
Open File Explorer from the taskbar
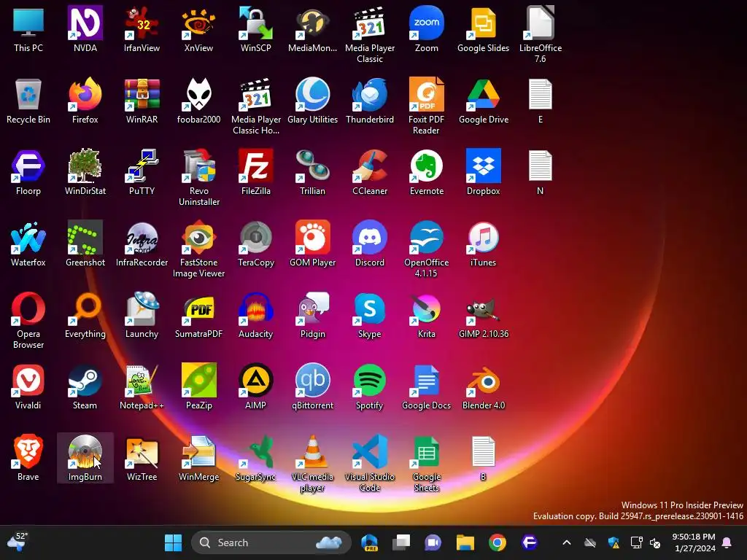click(465, 542)
